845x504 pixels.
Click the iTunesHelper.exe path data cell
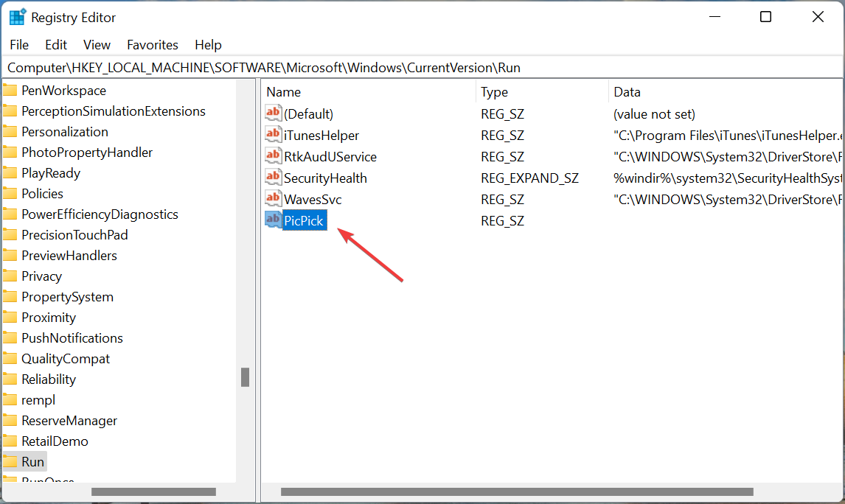[x=728, y=136]
